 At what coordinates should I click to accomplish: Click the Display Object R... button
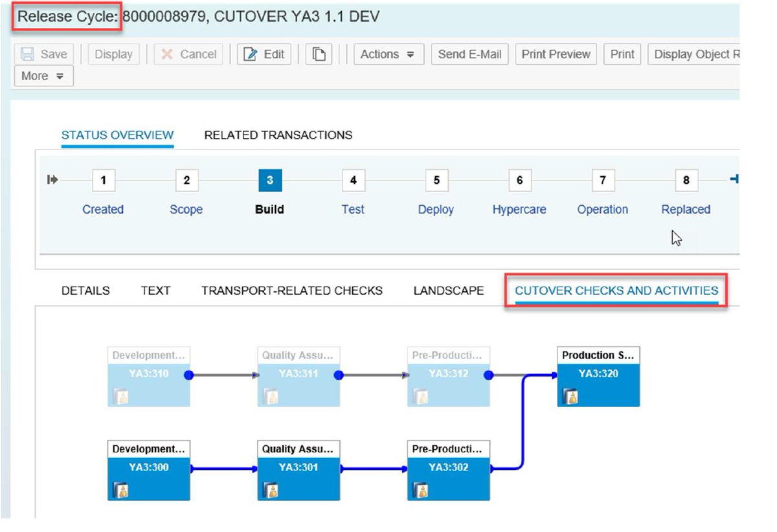693,54
